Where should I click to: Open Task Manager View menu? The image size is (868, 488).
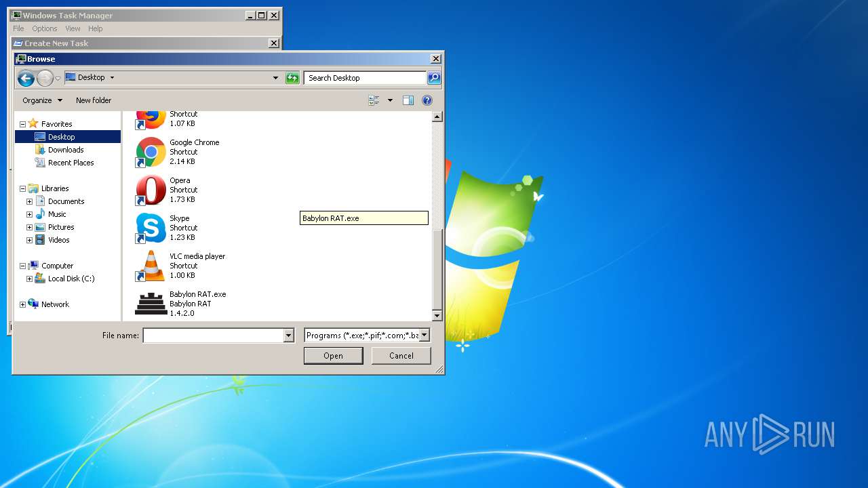coord(73,28)
